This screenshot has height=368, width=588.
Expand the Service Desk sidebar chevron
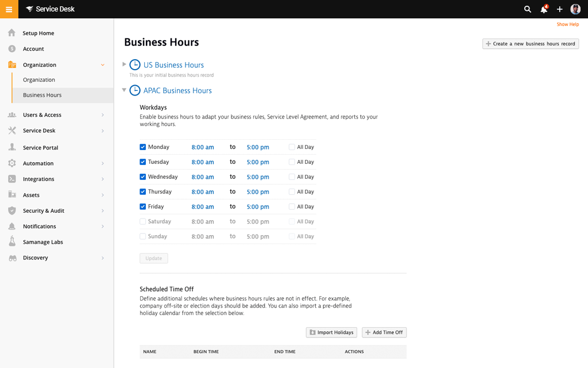coord(102,131)
